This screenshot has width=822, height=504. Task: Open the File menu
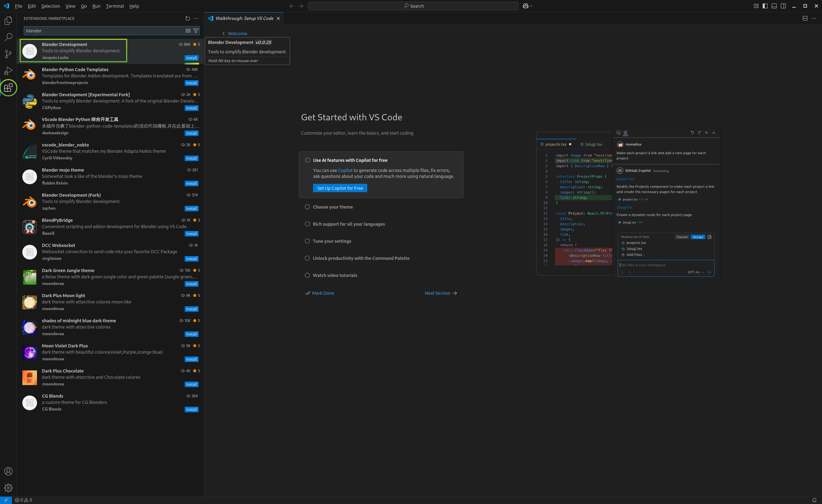(x=18, y=6)
